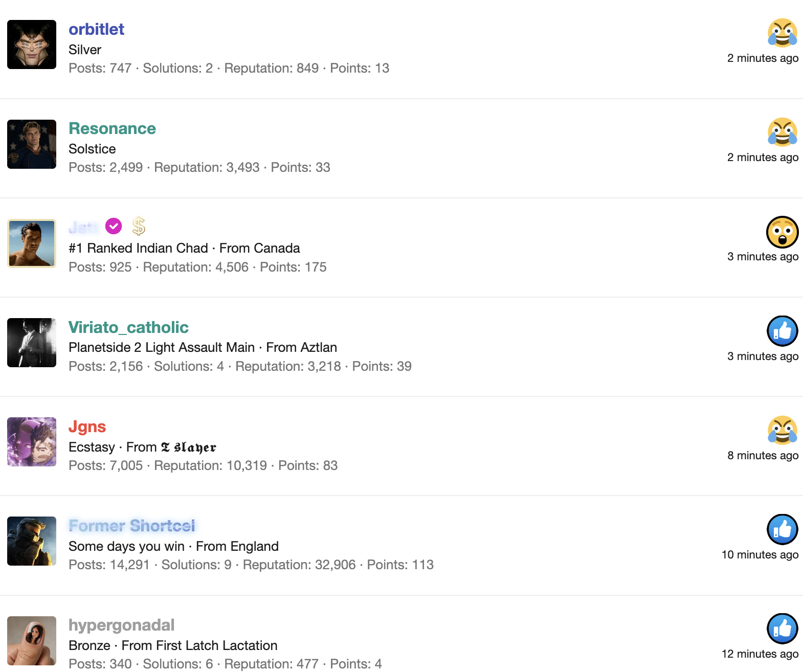Viewport: 803px width, 672px height.
Task: Click thumbs-up like icon beside Former Shortcel
Action: tap(782, 529)
